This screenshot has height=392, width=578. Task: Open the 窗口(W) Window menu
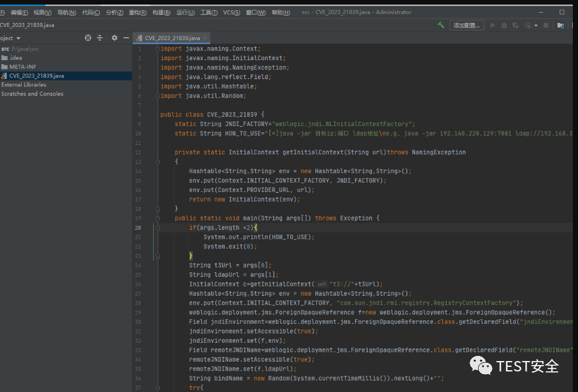[x=256, y=13]
